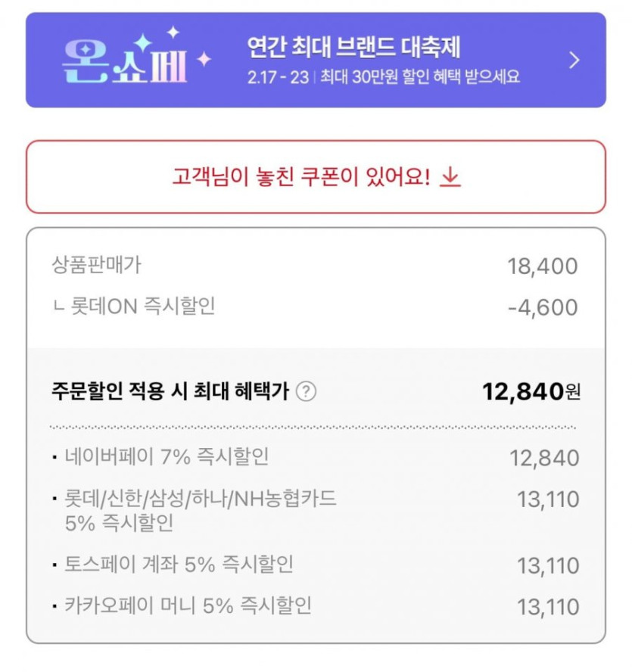
Task: Click the 13,110 price for 카카오페이 머니
Action: point(548,607)
